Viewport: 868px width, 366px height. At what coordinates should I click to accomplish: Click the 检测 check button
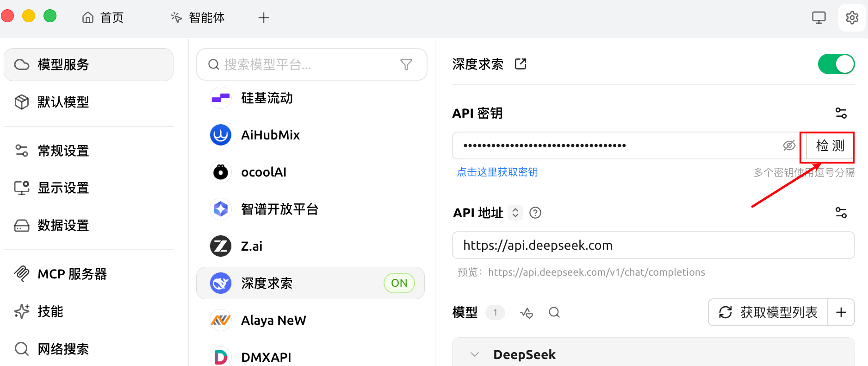coord(830,145)
